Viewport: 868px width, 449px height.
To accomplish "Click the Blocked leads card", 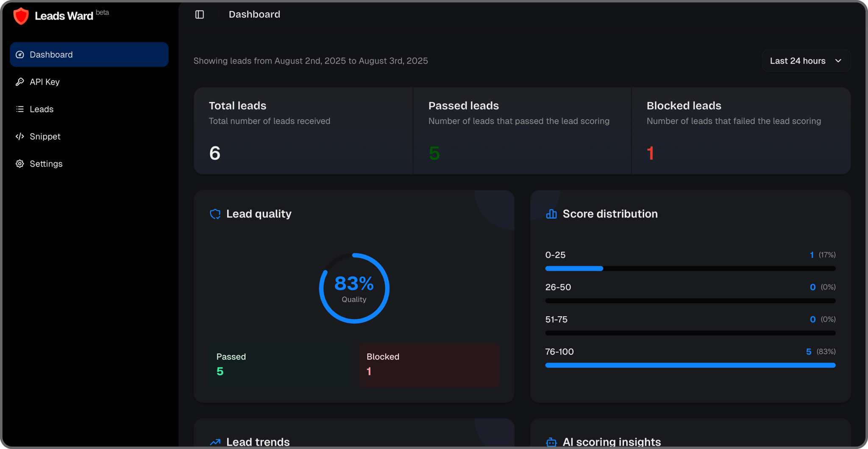I will 741,131.
